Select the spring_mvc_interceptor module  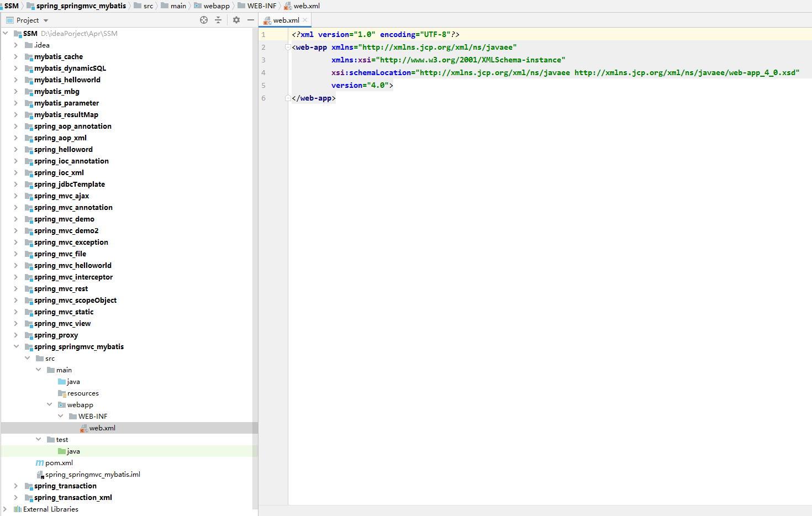(x=73, y=277)
